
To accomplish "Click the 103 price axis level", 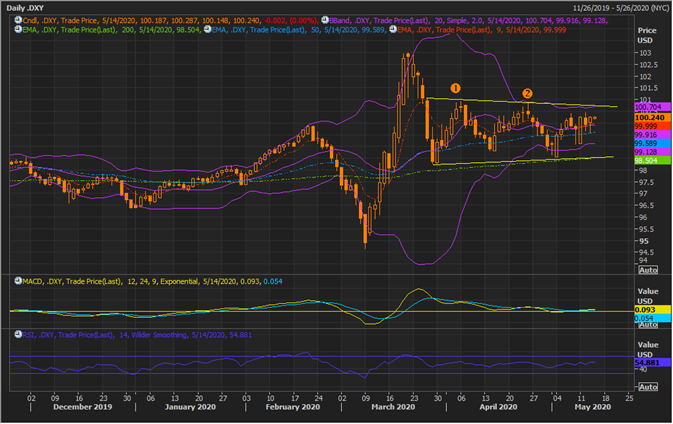I will [x=645, y=53].
